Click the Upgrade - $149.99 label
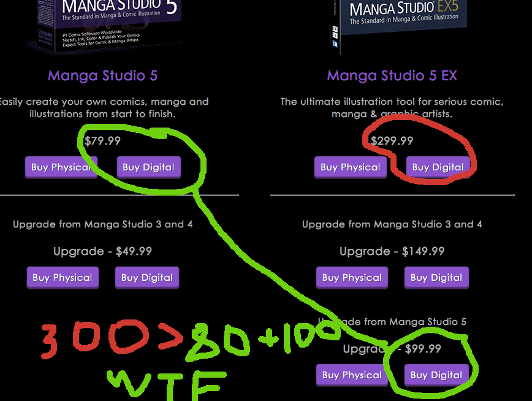 (392, 251)
